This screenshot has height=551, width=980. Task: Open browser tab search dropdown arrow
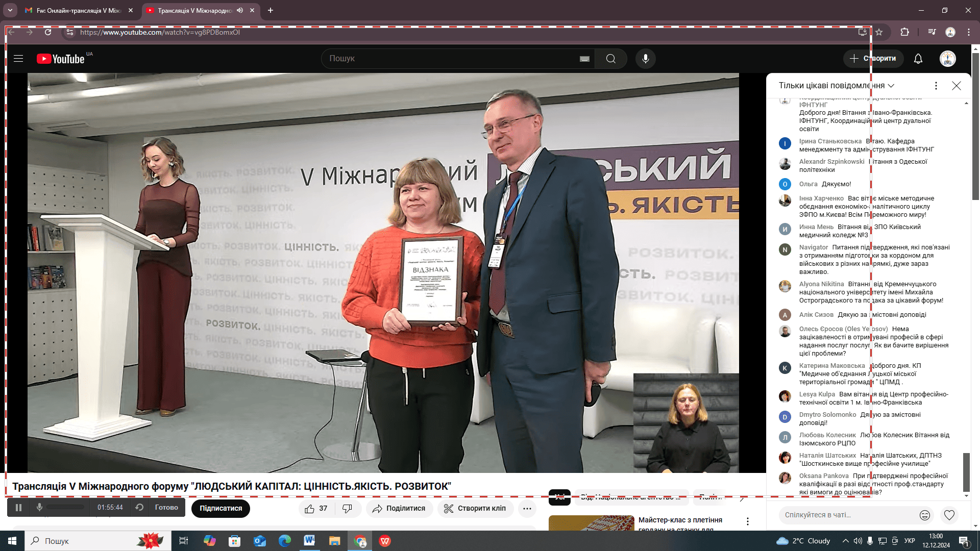10,10
